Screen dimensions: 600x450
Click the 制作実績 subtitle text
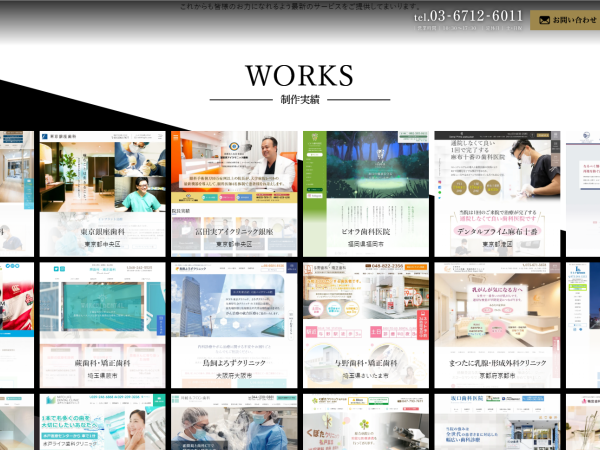[300, 99]
